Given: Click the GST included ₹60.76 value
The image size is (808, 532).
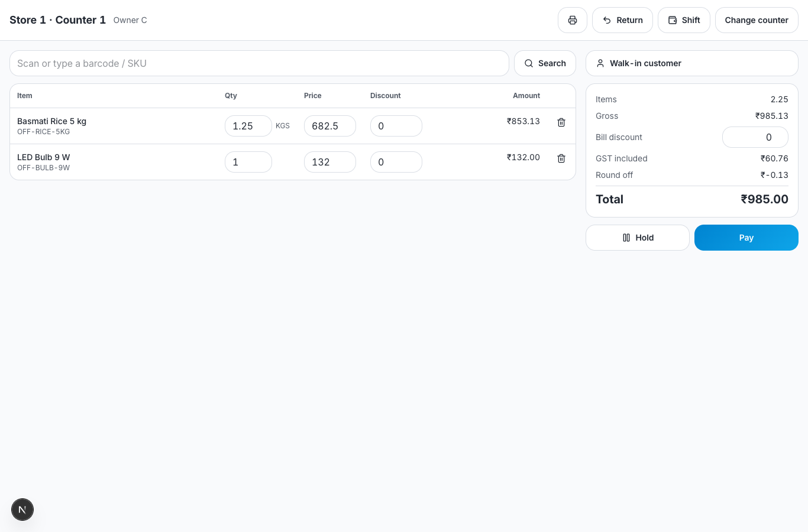Looking at the screenshot, I should pos(774,158).
